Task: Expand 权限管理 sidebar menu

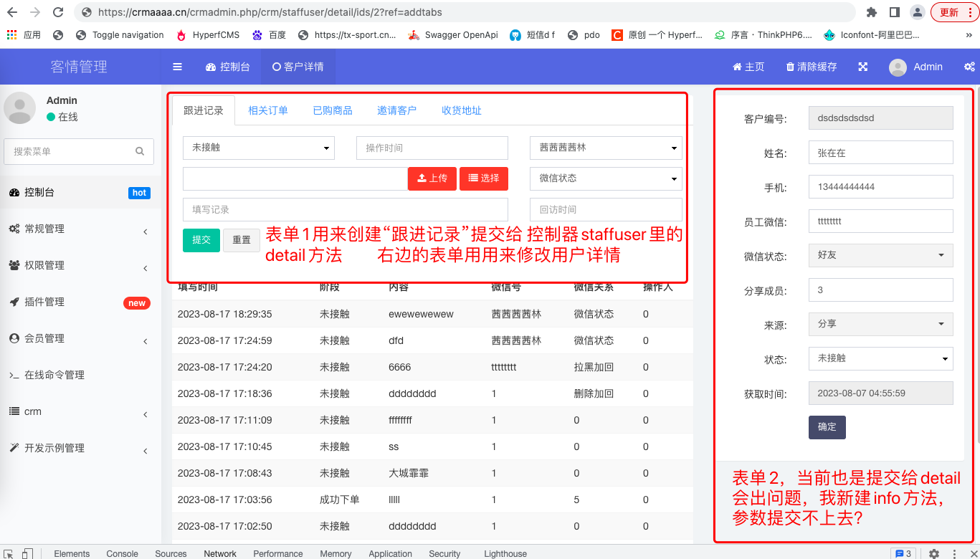Action: pyautogui.click(x=80, y=265)
